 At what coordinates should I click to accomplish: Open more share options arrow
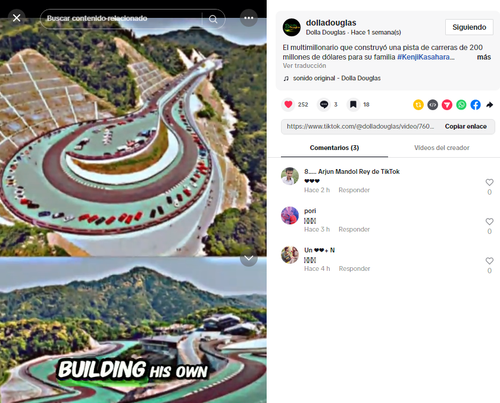(x=489, y=105)
